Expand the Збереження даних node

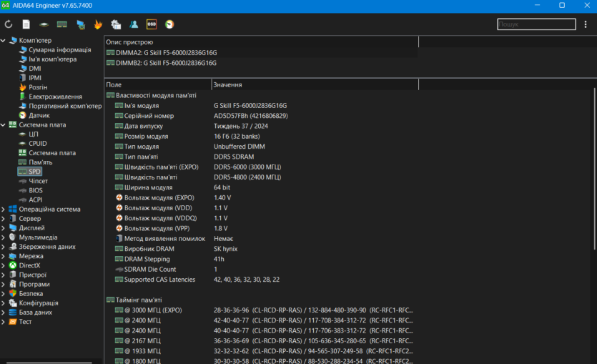click(3, 247)
